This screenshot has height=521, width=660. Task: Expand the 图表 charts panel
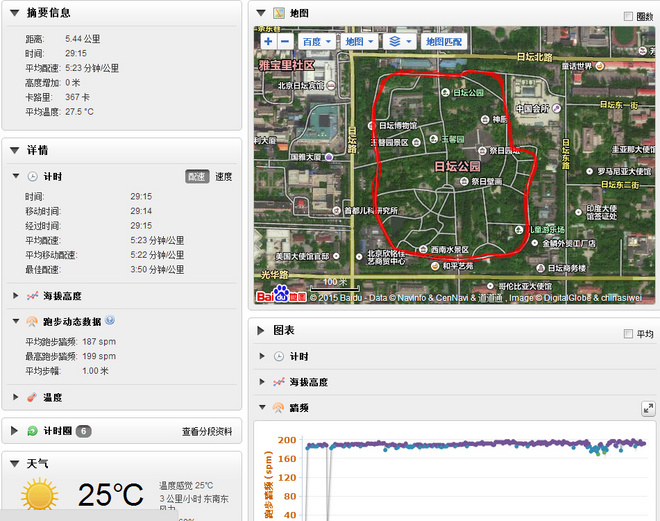[261, 330]
